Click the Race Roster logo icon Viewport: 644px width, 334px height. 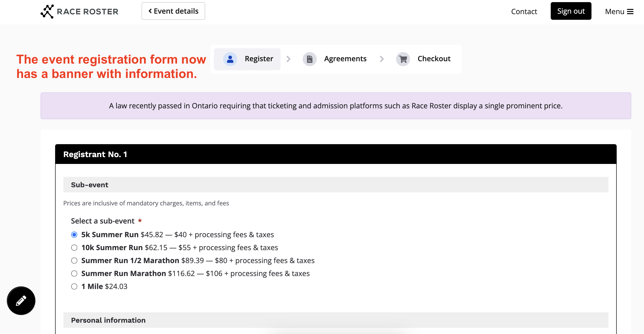click(x=47, y=12)
